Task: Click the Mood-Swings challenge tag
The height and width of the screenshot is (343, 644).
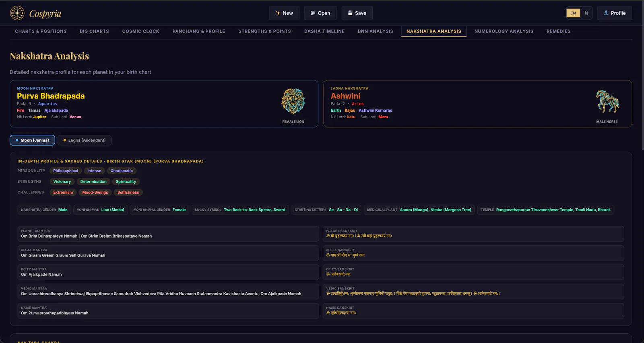Action: coord(95,193)
